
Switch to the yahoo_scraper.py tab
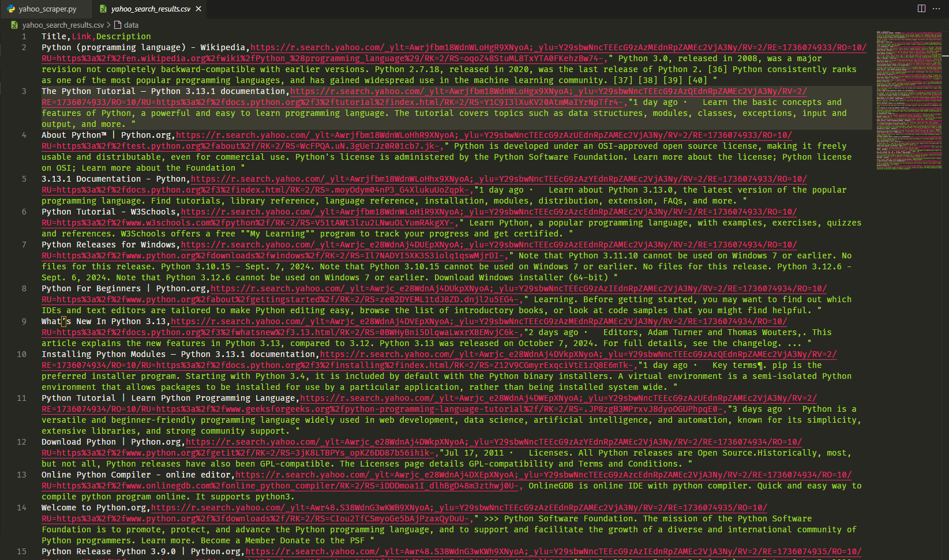click(47, 9)
